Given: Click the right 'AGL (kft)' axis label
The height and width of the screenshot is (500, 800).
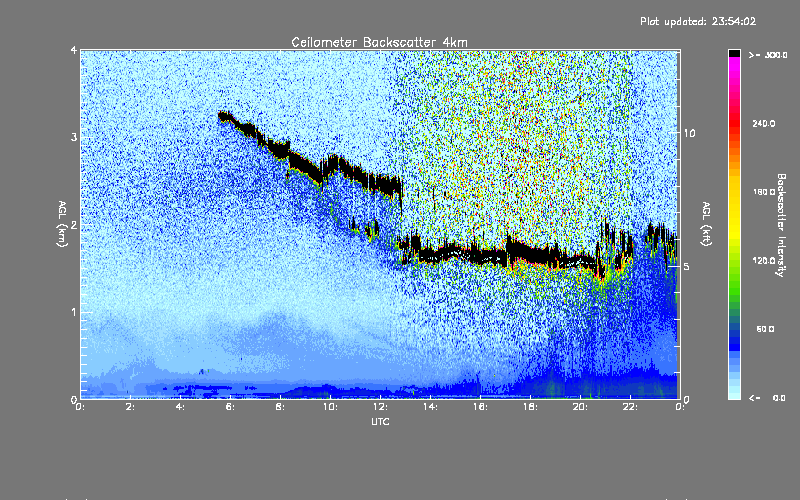Looking at the screenshot, I should tap(706, 224).
